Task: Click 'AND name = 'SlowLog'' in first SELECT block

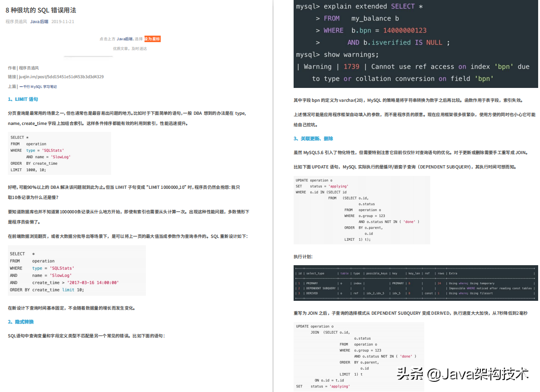Action: coord(48,157)
